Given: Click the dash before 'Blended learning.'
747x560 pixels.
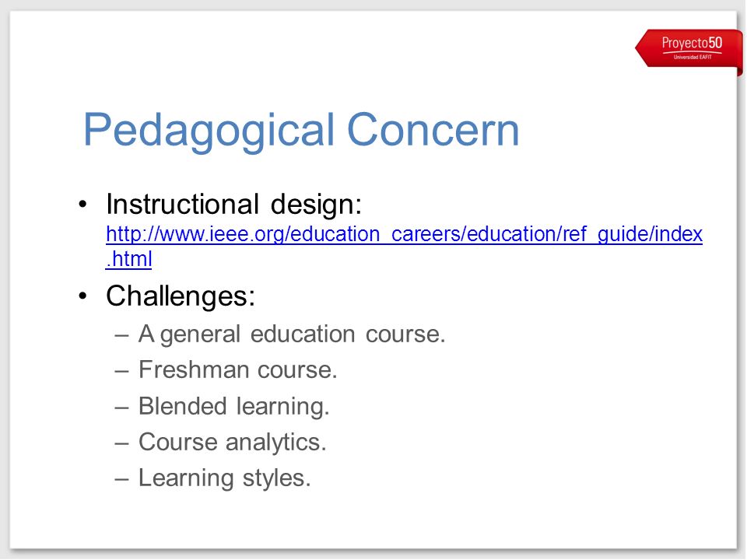Looking at the screenshot, I should (x=122, y=407).
